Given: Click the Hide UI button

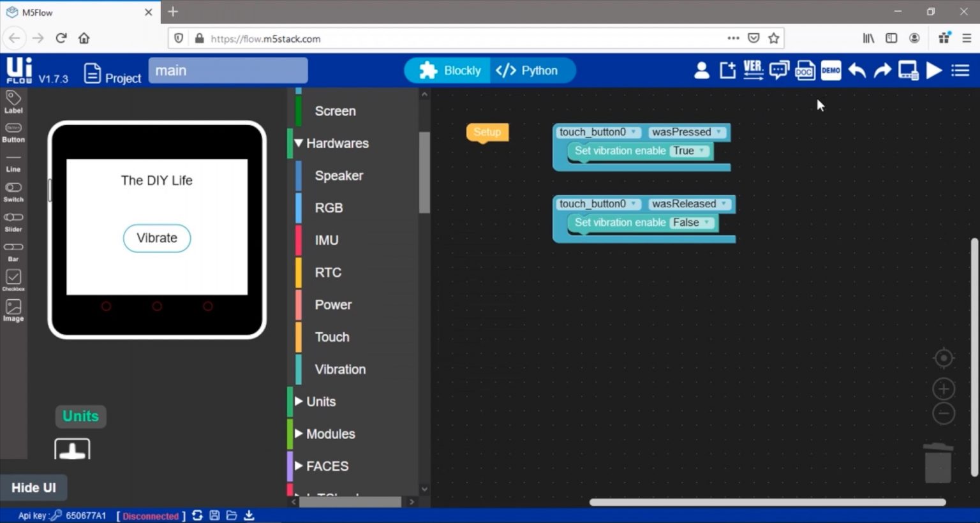Looking at the screenshot, I should tap(34, 487).
